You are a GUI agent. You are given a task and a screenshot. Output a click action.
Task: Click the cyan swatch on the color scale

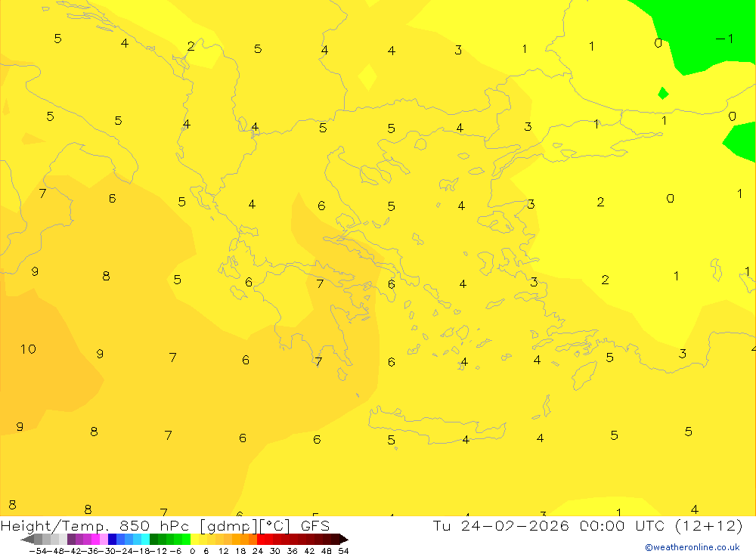click(145, 539)
